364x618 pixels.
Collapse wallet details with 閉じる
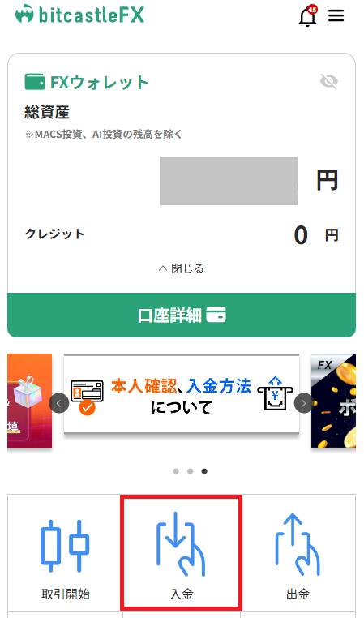pyautogui.click(x=182, y=268)
